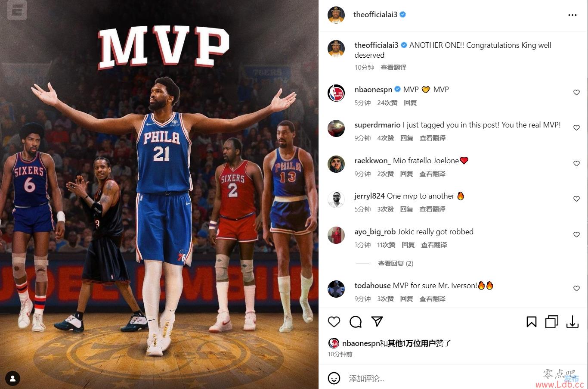The image size is (588, 389).
Task: Download the post with arrow icon
Action: (x=573, y=322)
